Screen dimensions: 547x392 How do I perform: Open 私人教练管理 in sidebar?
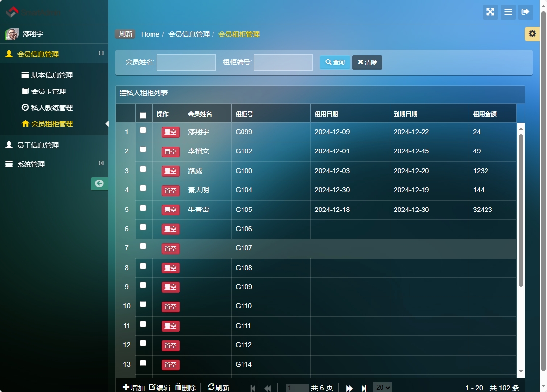(52, 107)
